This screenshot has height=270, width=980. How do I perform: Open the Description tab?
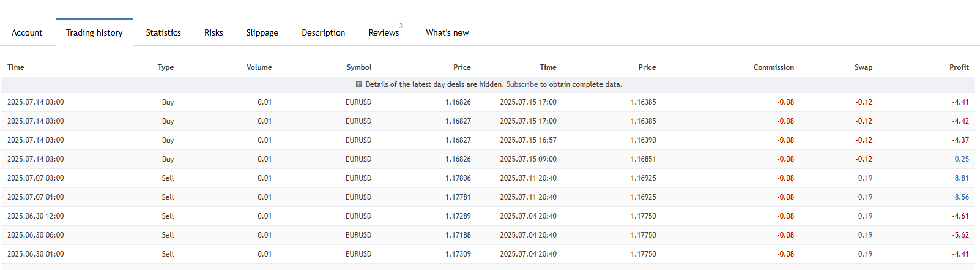323,32
